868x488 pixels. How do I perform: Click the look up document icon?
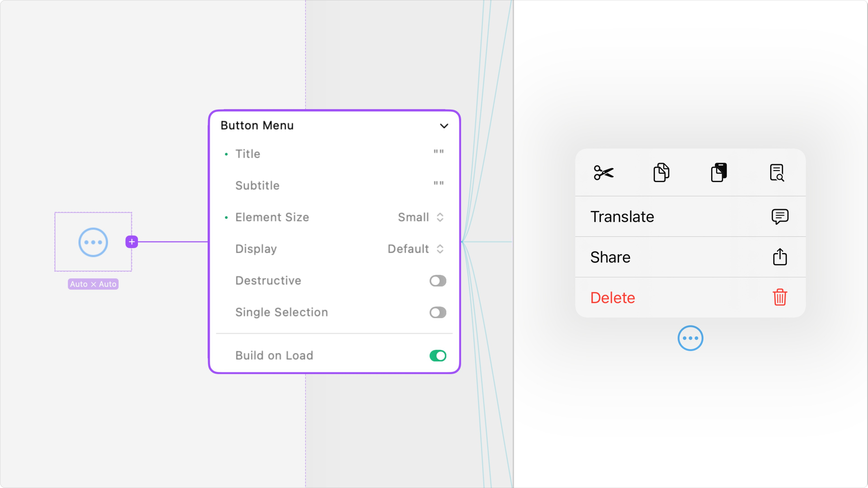[x=777, y=173]
